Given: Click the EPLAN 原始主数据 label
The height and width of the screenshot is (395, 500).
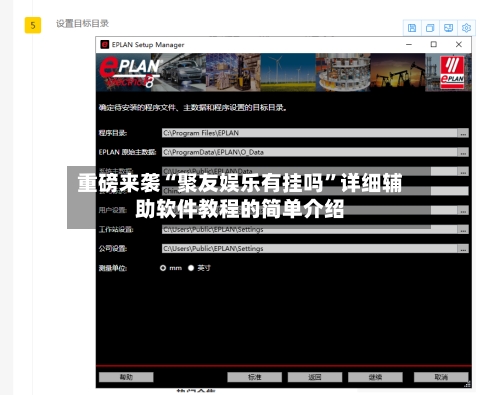Looking at the screenshot, I should click(127, 152).
